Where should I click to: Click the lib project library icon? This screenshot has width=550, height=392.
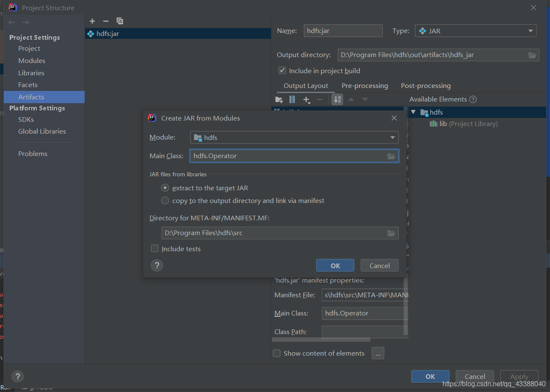pos(433,123)
